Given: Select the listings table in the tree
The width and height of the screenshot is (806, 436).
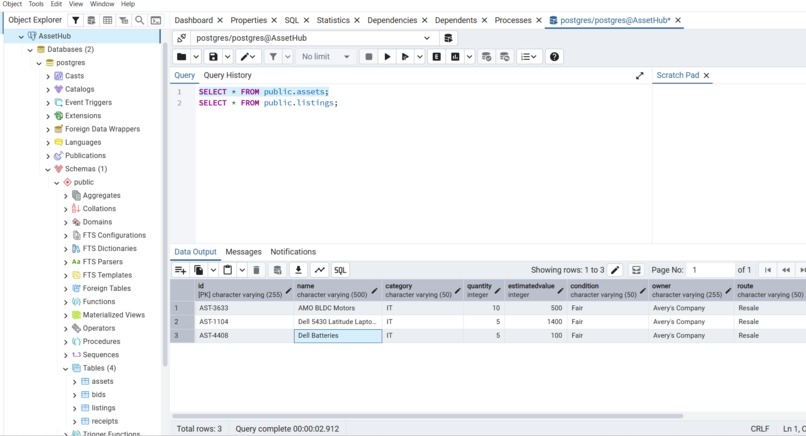Looking at the screenshot, I should click(103, 408).
